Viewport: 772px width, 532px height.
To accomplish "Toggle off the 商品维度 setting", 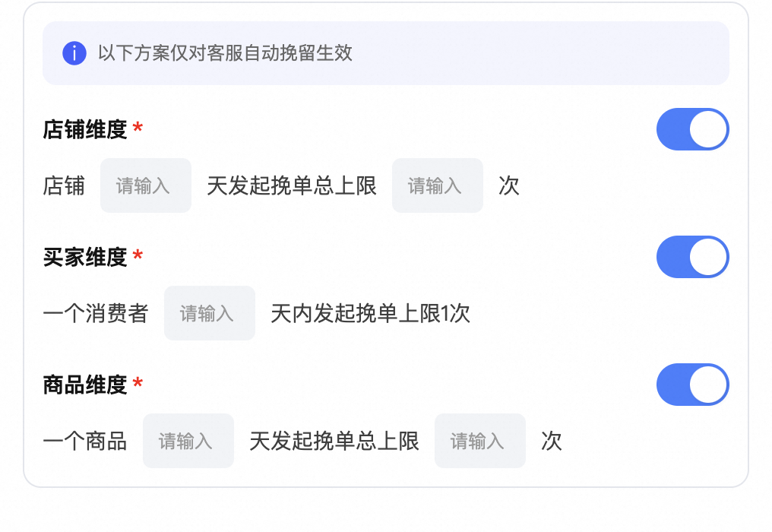I will click(692, 385).
